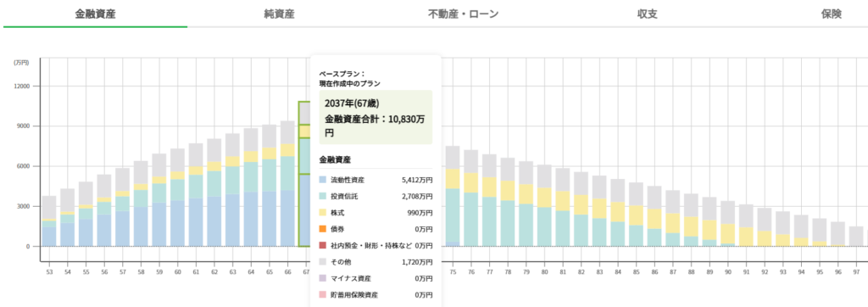This screenshot has width=868, height=307.
Task: Click the ベースプラン: tooltip label
Action: pyautogui.click(x=342, y=73)
